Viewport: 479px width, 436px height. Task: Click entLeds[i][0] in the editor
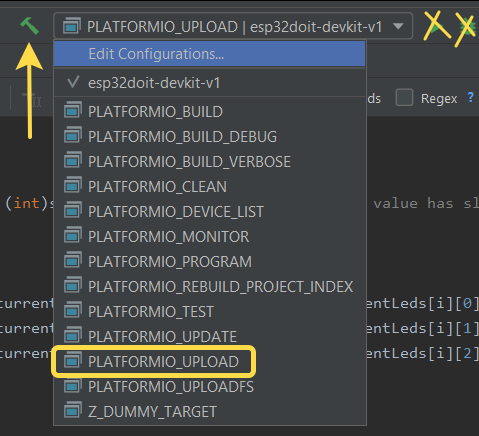[x=422, y=303]
